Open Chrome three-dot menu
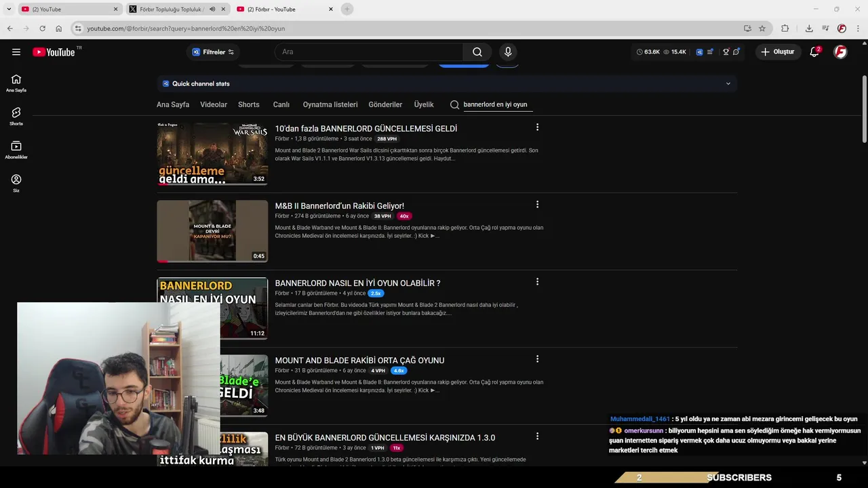Image resolution: width=868 pixels, height=488 pixels. click(859, 28)
